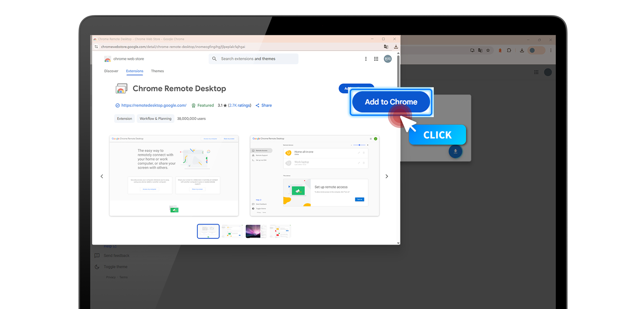The height and width of the screenshot is (309, 644).
Task: Click the profile chip in background Chrome toolbar
Action: tap(536, 50)
